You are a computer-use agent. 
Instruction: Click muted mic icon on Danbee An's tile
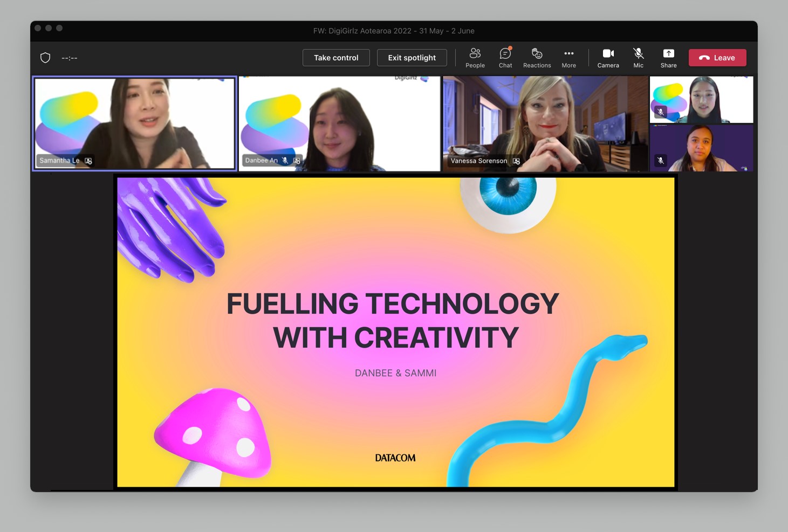(x=285, y=161)
